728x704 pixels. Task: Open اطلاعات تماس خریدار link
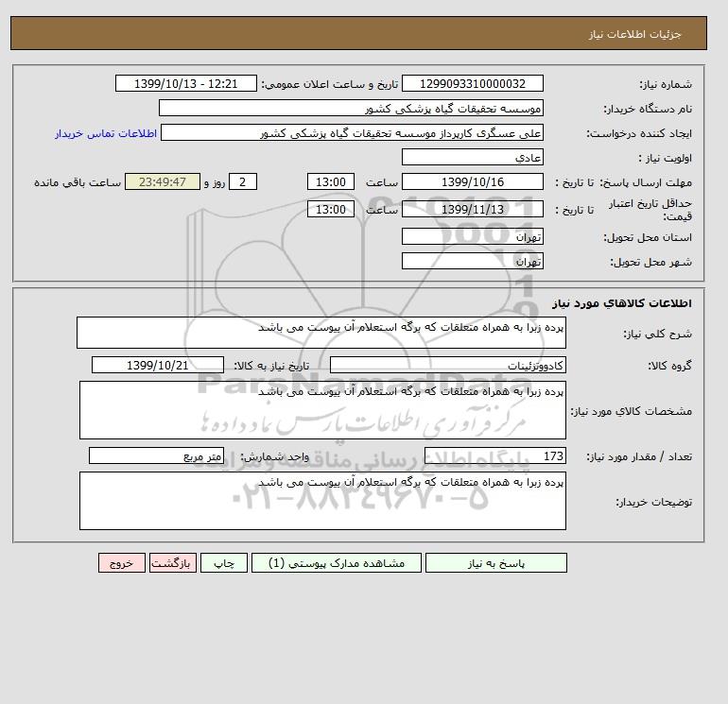pos(106,133)
